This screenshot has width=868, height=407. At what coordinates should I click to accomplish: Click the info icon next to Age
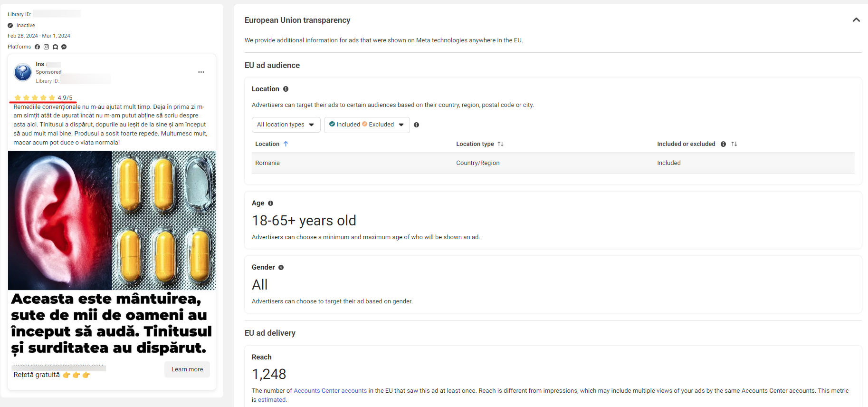(270, 203)
